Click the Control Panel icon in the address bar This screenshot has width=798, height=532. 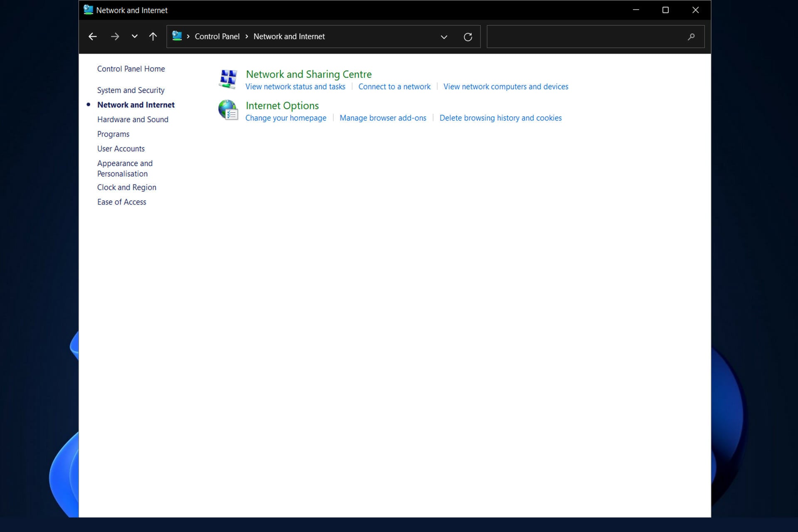(177, 36)
